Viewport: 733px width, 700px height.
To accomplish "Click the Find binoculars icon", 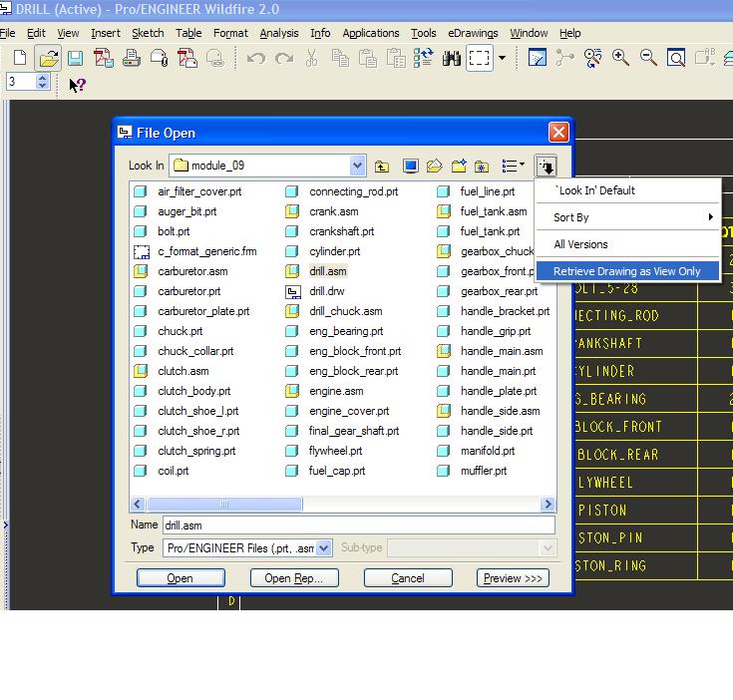I will [x=452, y=59].
